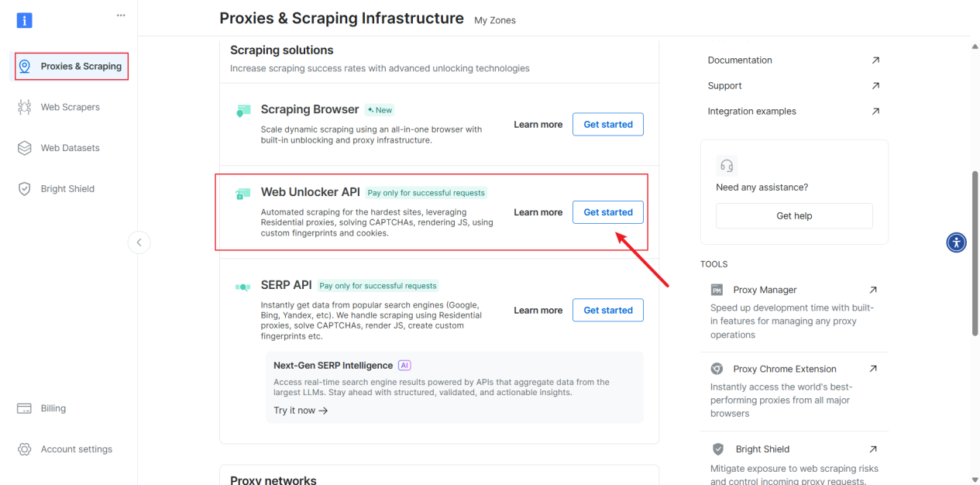
Task: Click the scrollbar up arrow
Action: click(x=975, y=46)
